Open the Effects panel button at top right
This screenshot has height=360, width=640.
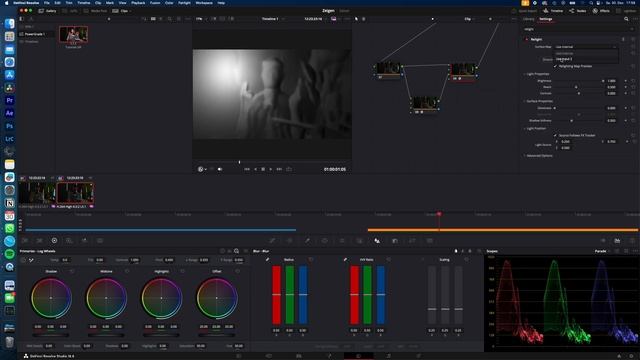(x=602, y=11)
